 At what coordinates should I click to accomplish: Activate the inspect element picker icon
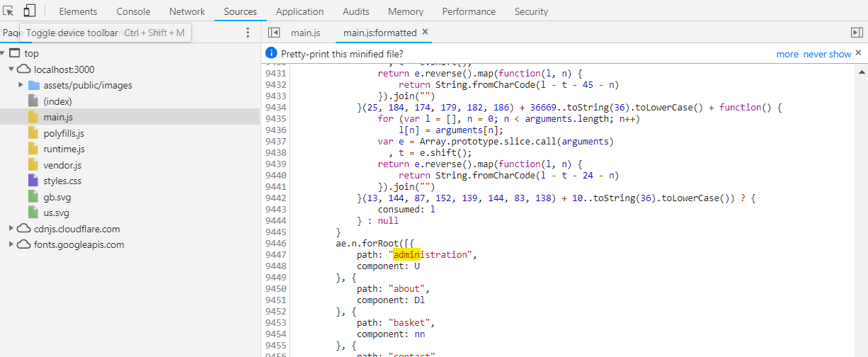pyautogui.click(x=8, y=11)
